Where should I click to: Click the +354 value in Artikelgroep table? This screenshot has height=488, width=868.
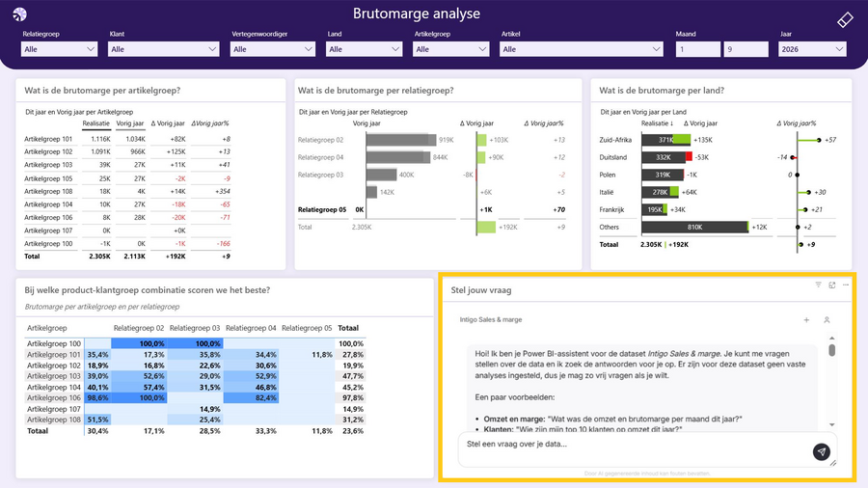coord(223,191)
